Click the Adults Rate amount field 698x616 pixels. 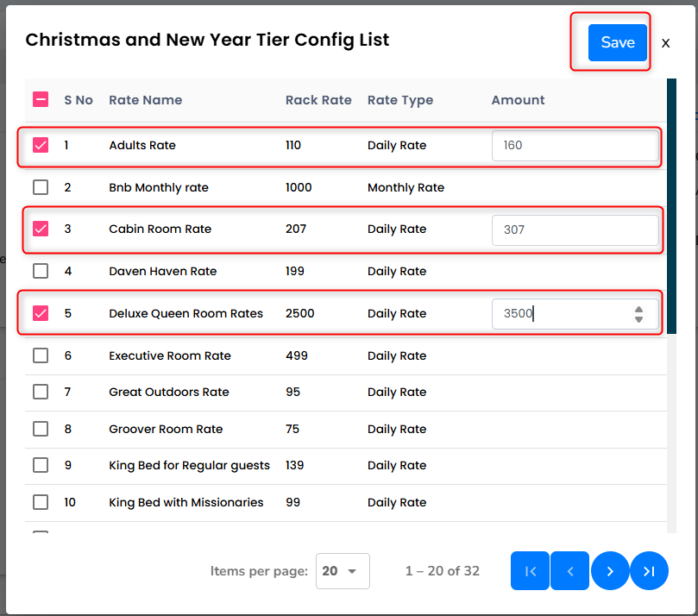(x=574, y=146)
